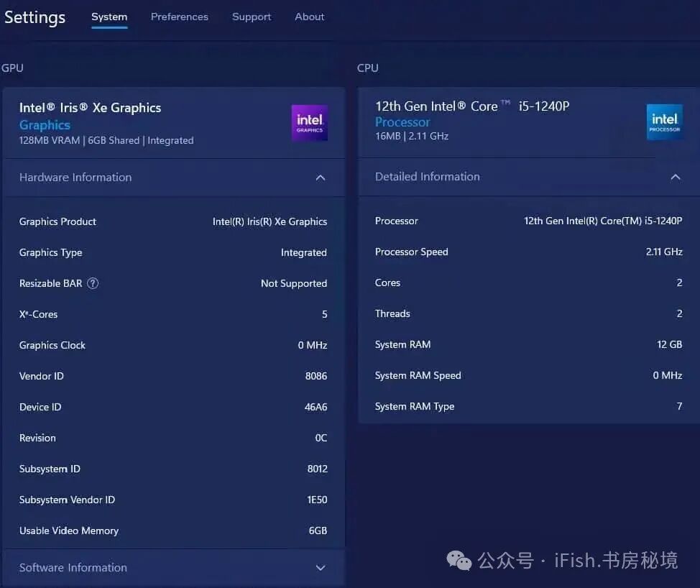Click the blue Processor link under i5-1240P
Image resolution: width=700 pixels, height=588 pixels.
402,122
